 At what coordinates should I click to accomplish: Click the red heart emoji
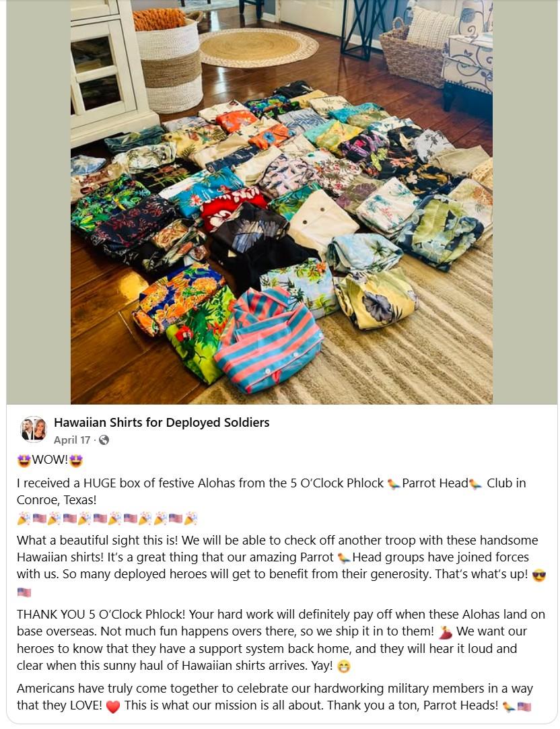tap(113, 706)
